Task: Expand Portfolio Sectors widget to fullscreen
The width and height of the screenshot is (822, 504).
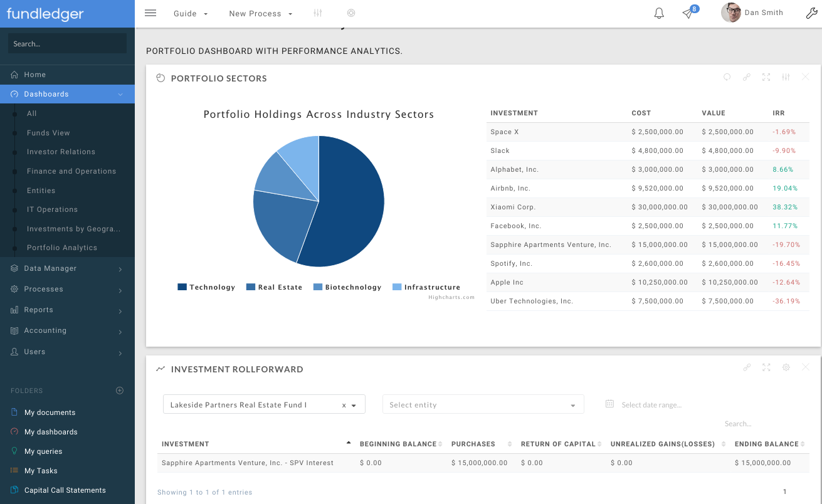Action: click(766, 77)
